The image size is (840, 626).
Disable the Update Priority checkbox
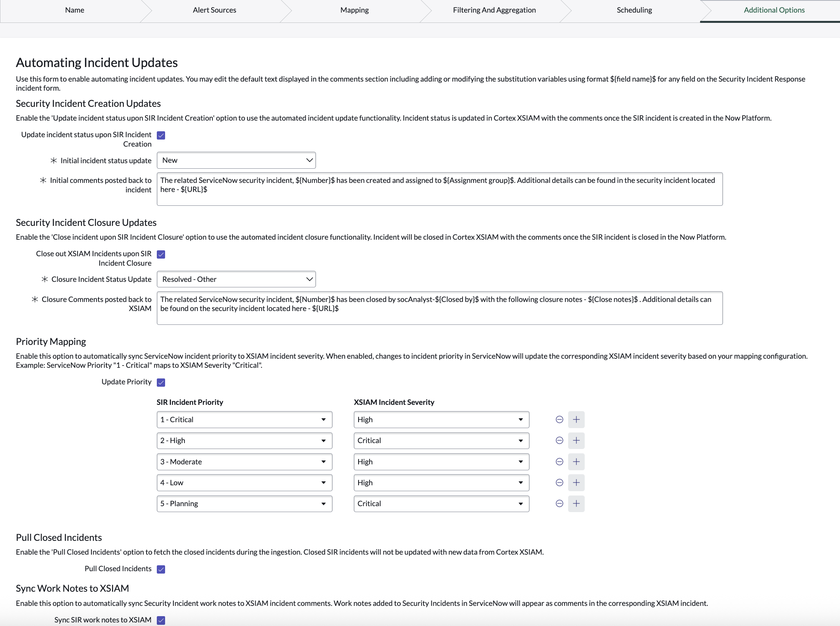pyautogui.click(x=161, y=382)
